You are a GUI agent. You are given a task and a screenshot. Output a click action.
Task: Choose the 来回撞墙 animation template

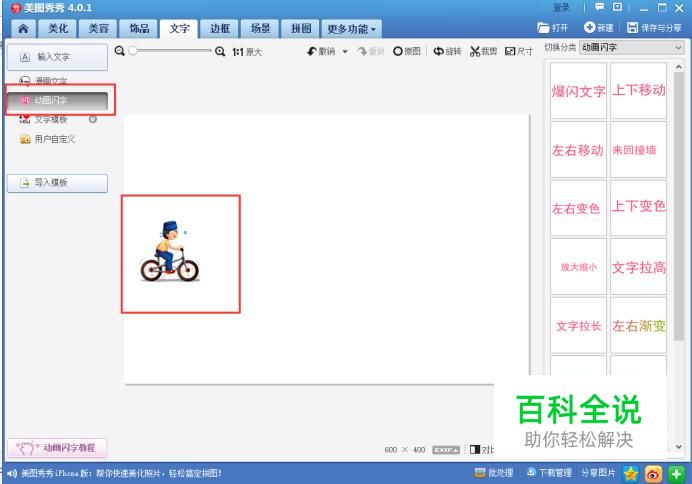coord(639,150)
